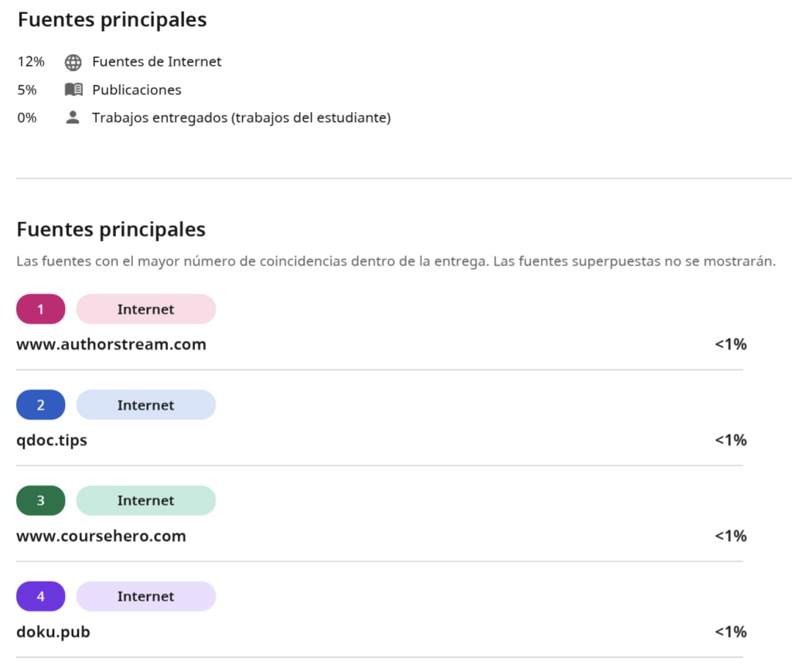Select the pink number 1 source badge
792x672 pixels.
(41, 309)
